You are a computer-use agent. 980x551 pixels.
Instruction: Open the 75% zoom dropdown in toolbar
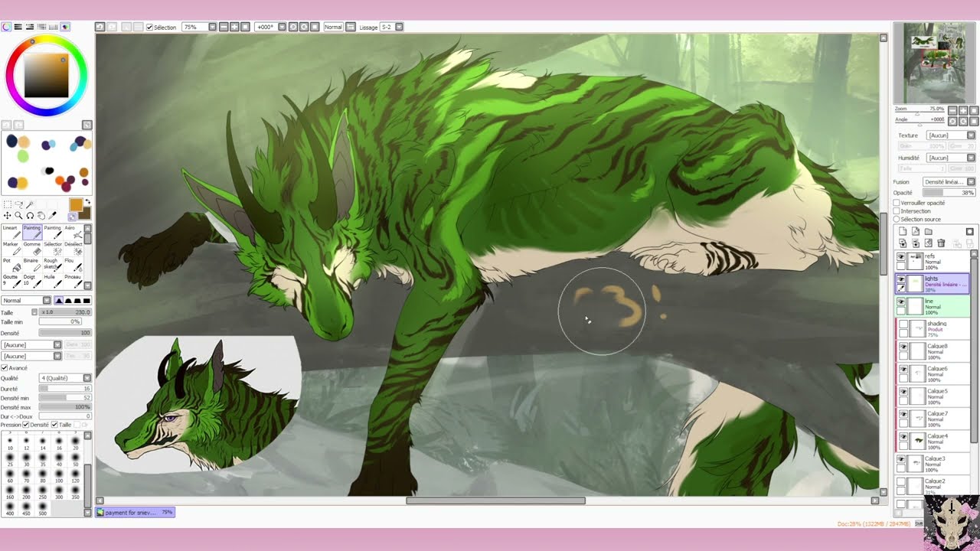coord(199,27)
